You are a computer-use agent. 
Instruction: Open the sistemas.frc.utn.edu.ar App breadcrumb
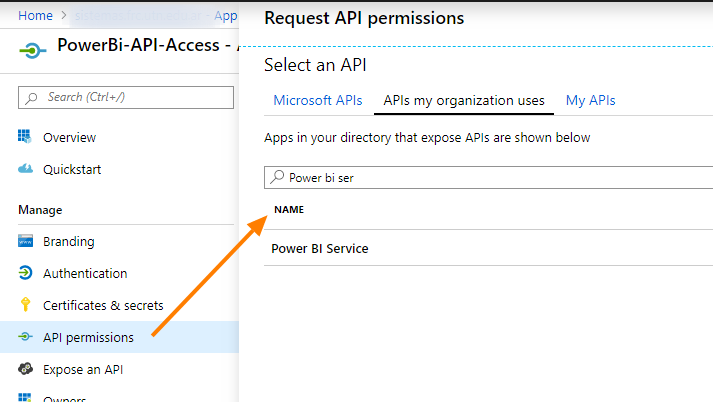156,15
